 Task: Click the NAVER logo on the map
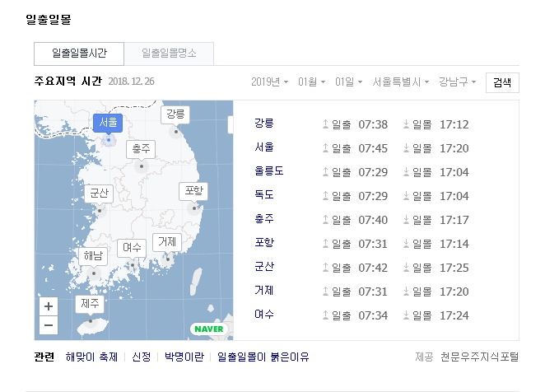208,329
